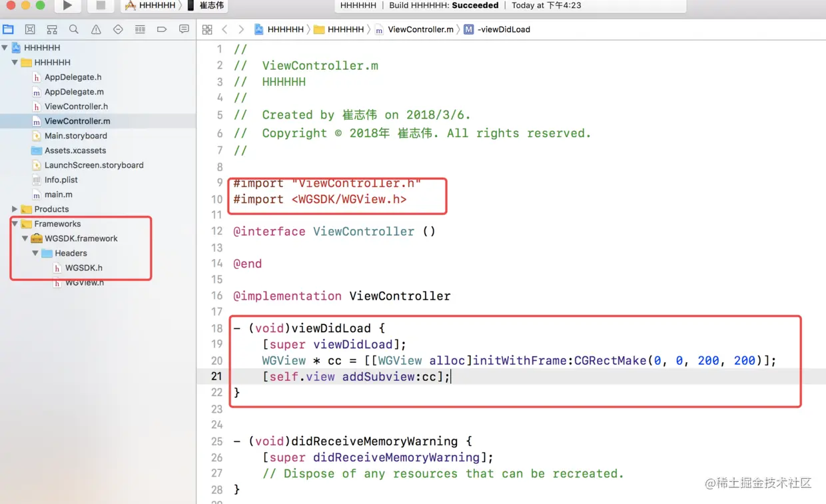Screen dimensions: 826x504
Task: Go forward in editor history
Action: 240,29
